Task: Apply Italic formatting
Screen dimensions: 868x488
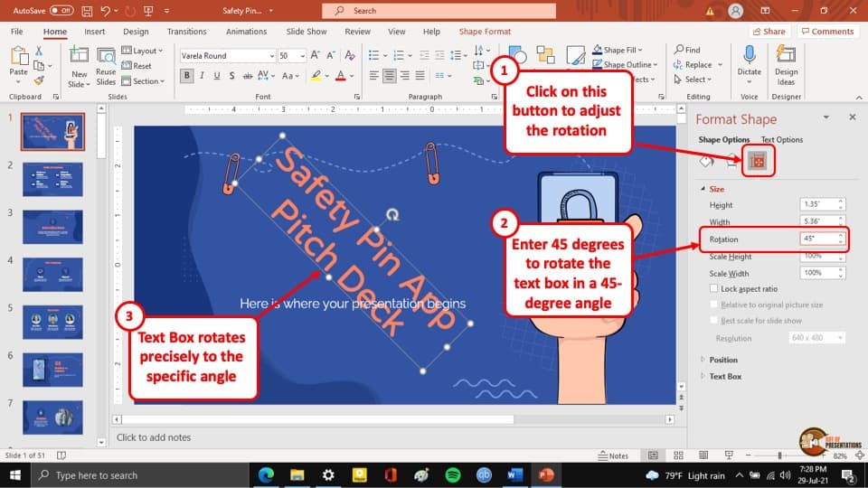Action: pyautogui.click(x=202, y=76)
